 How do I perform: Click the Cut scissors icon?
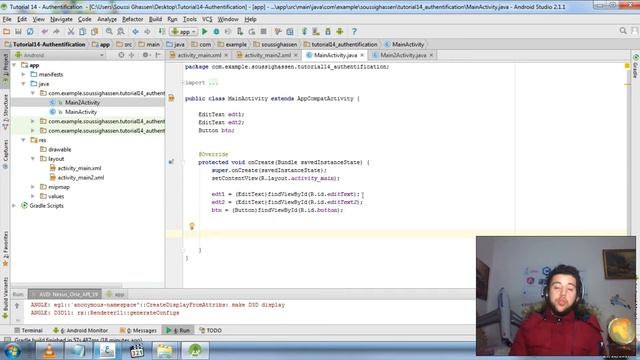(x=71, y=31)
